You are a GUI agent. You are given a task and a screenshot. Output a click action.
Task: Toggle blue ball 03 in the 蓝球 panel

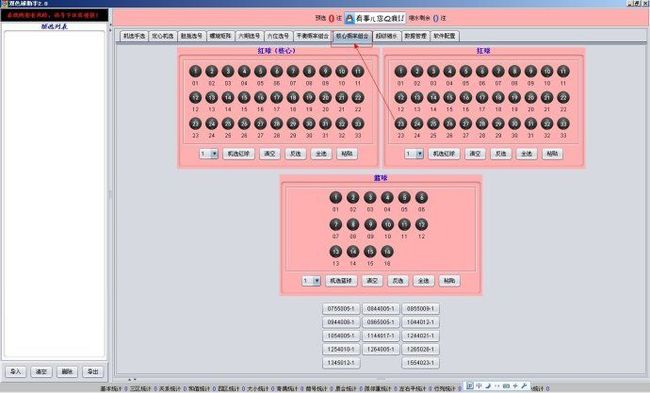click(370, 197)
